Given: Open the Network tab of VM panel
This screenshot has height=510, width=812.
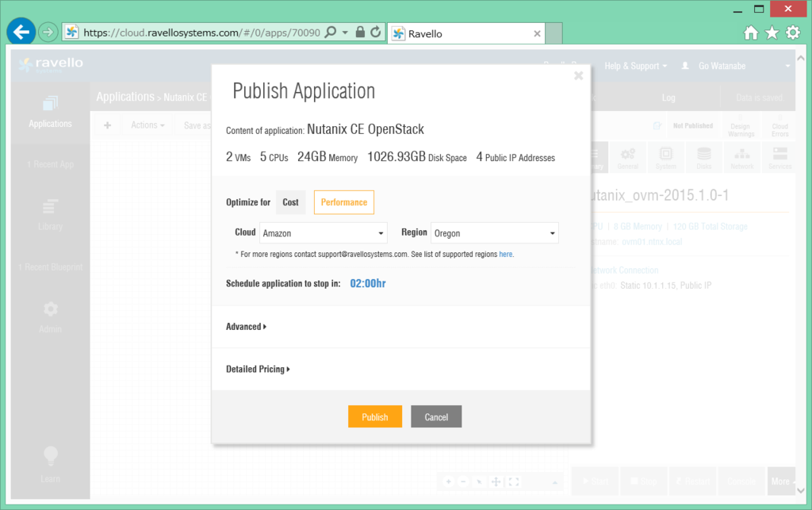Looking at the screenshot, I should point(742,158).
